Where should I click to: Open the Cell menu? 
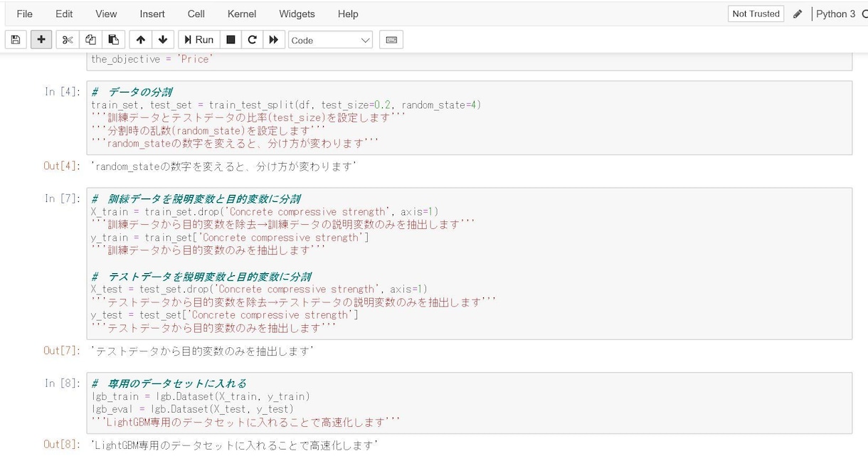196,14
